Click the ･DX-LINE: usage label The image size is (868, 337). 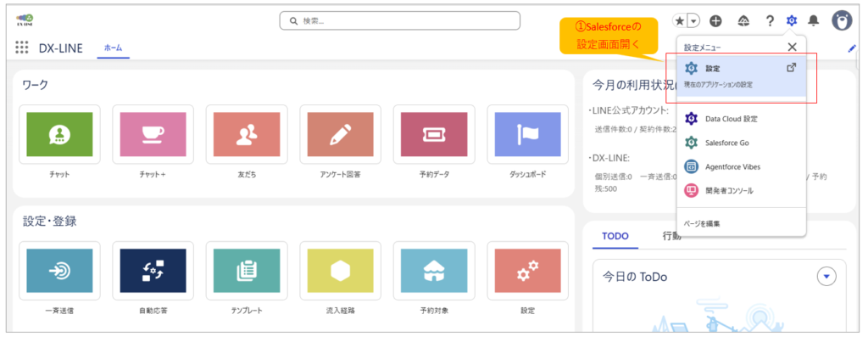tap(609, 158)
